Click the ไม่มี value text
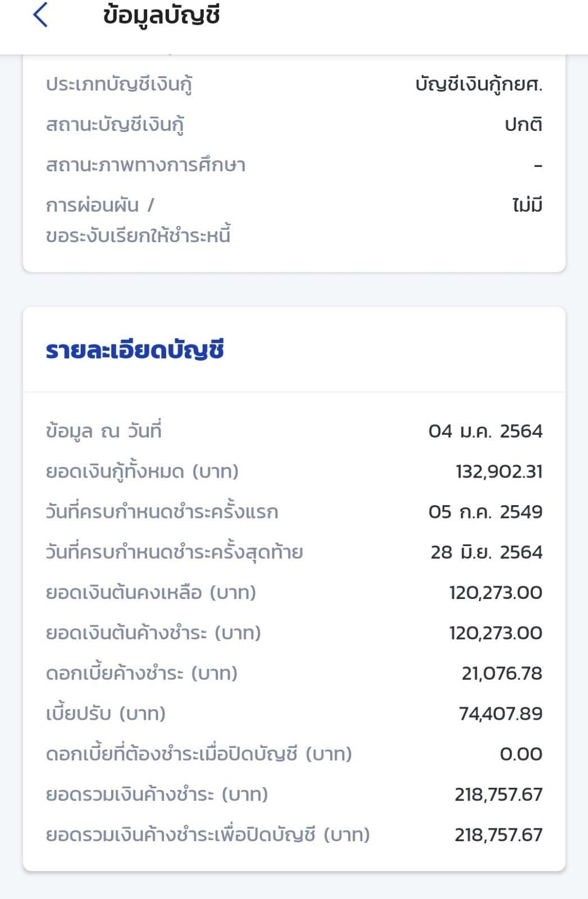Viewport: 588px width, 899px height. coord(527,206)
